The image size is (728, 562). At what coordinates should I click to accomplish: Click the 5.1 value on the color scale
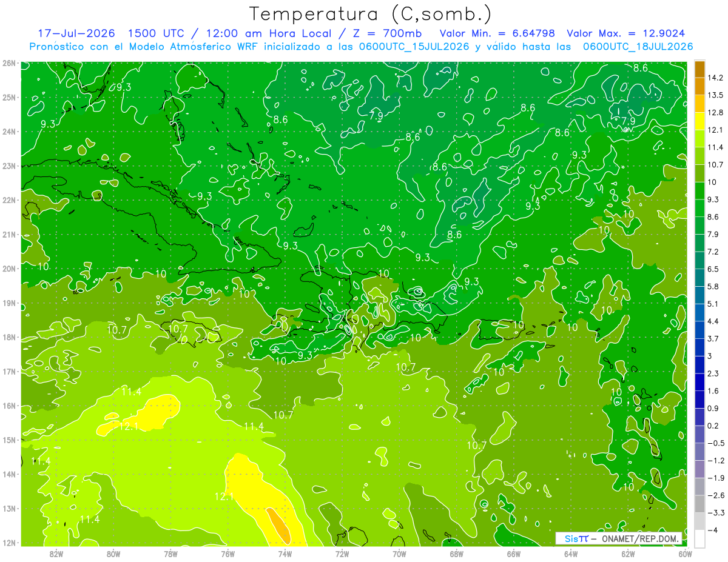(x=713, y=304)
